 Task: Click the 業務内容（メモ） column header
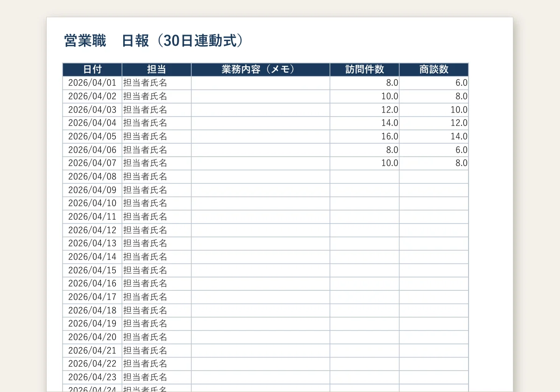coord(260,70)
